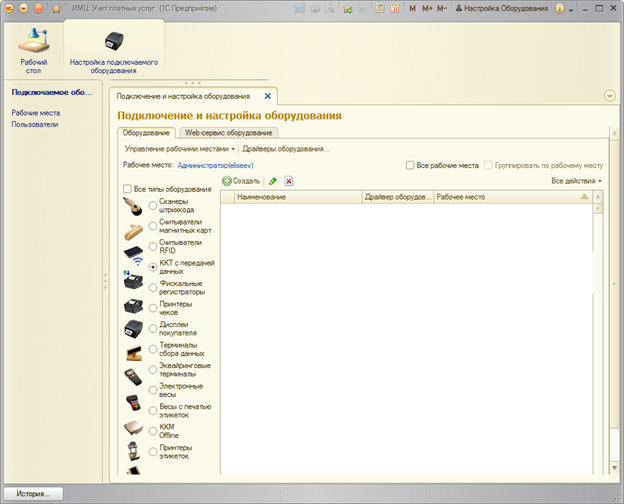This screenshot has width=624, height=504.
Task: Check the Все рабочие места checkbox
Action: coord(410,165)
